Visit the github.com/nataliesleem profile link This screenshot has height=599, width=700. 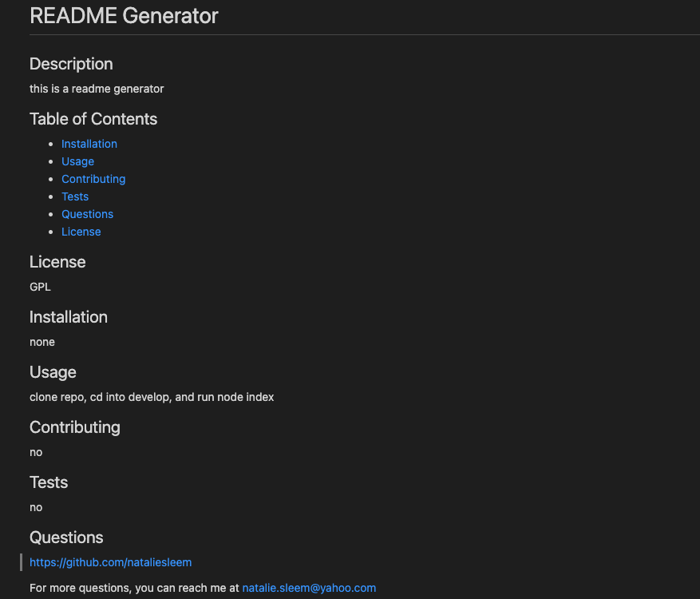[110, 562]
